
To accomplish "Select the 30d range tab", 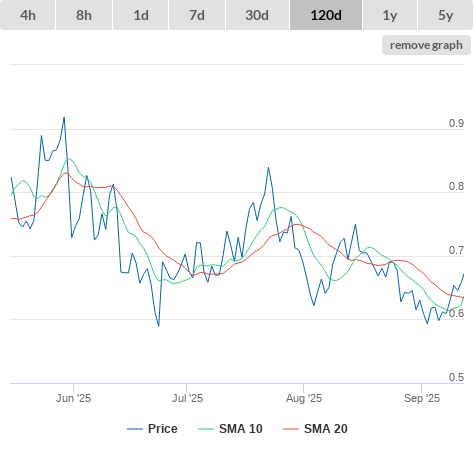I will coord(257,15).
